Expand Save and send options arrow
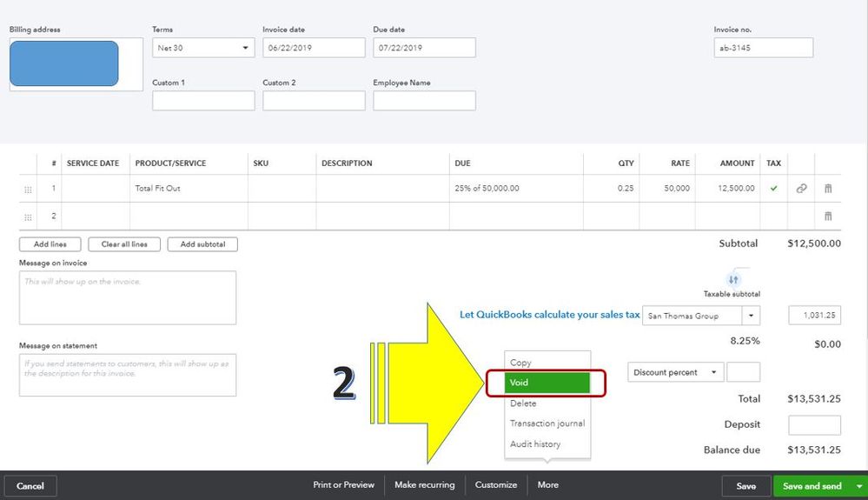Image resolution: width=868 pixels, height=500 pixels. click(x=859, y=486)
